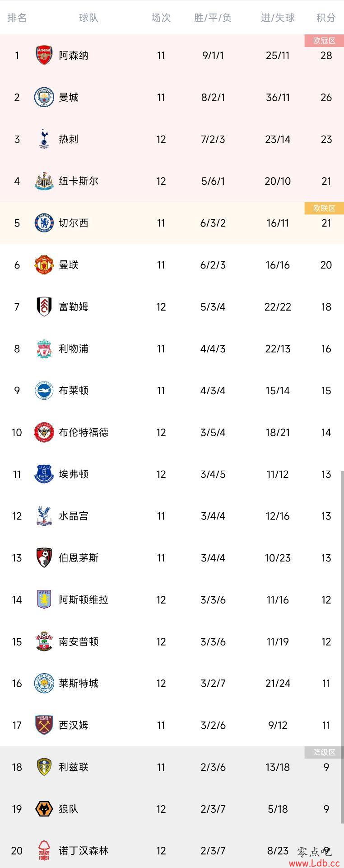
Task: Select the Fulham shield logo
Action: (x=44, y=307)
